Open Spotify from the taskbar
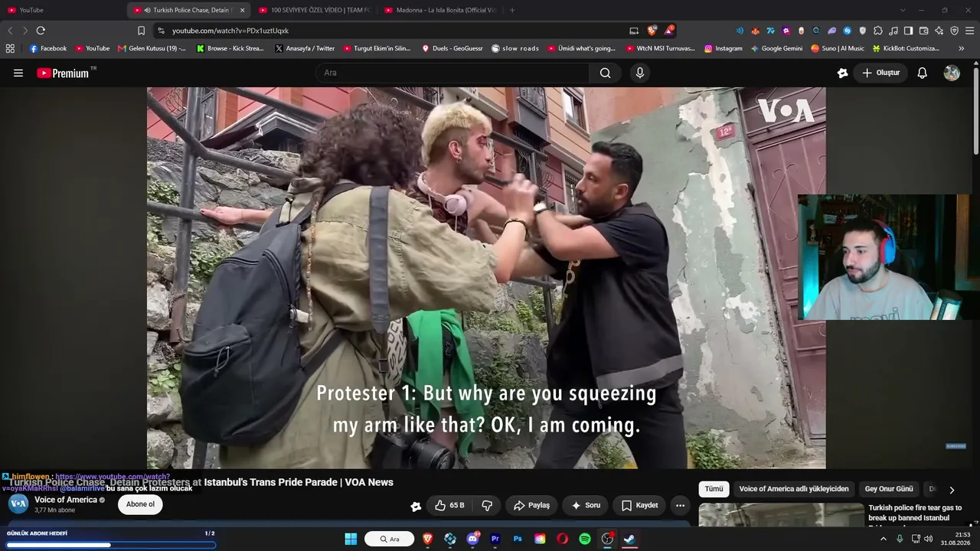 coord(585,539)
